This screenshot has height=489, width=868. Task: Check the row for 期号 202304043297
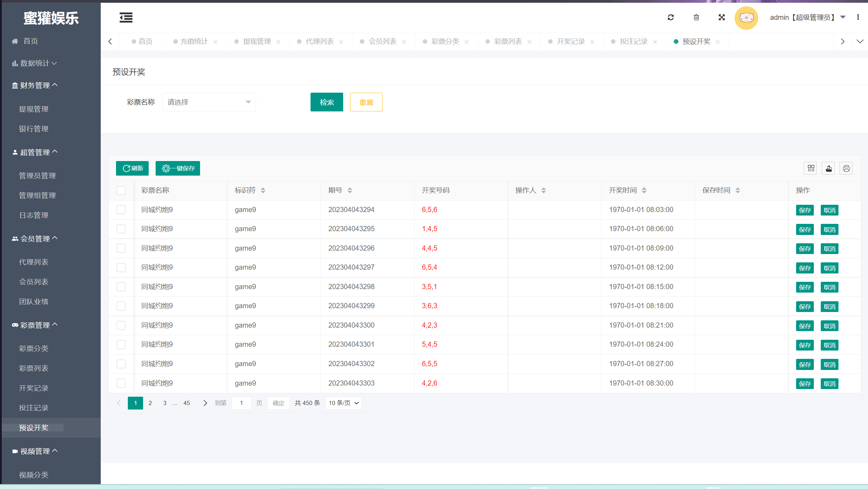point(121,267)
